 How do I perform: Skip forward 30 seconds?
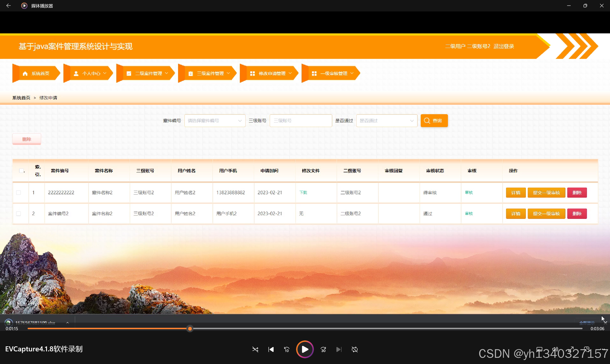[323, 349]
